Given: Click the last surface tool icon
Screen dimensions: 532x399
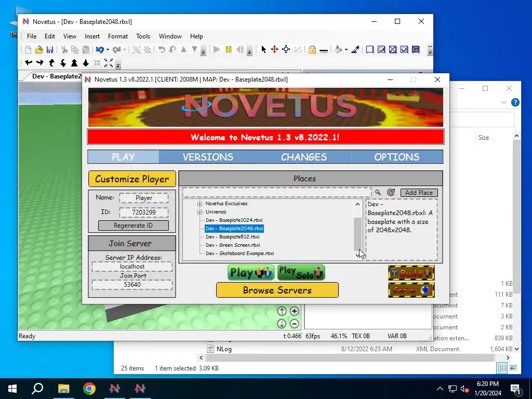Looking at the screenshot, I should click(x=416, y=49).
